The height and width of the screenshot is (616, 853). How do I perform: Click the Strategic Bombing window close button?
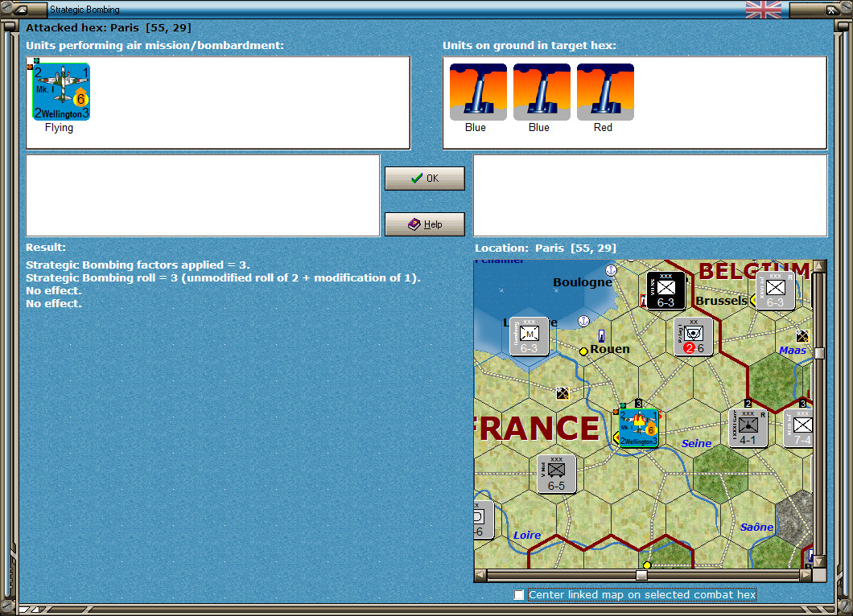(x=831, y=9)
